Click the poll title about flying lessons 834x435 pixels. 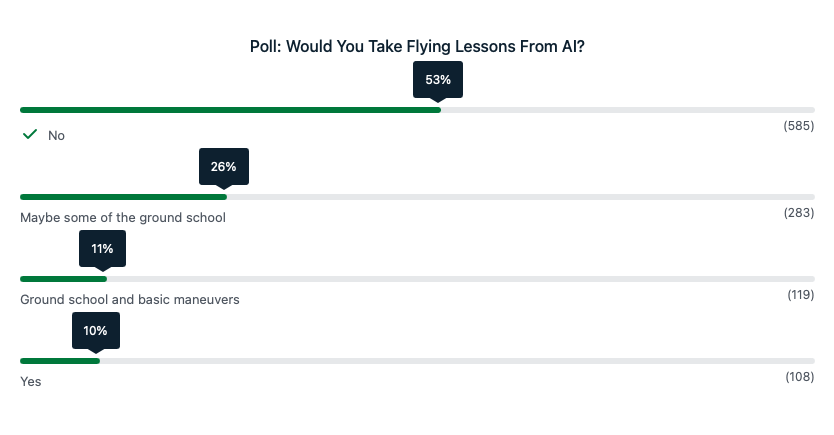tap(417, 46)
